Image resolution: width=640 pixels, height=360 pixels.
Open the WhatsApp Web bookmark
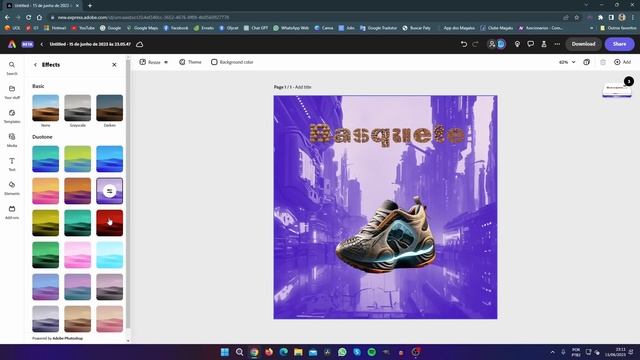click(x=291, y=28)
